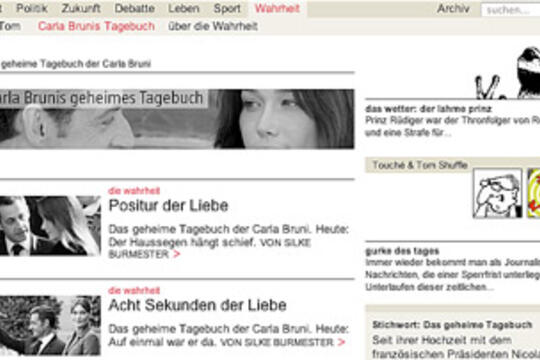540x360 pixels.
Task: Open the Wahrheit tab
Action: (x=277, y=8)
